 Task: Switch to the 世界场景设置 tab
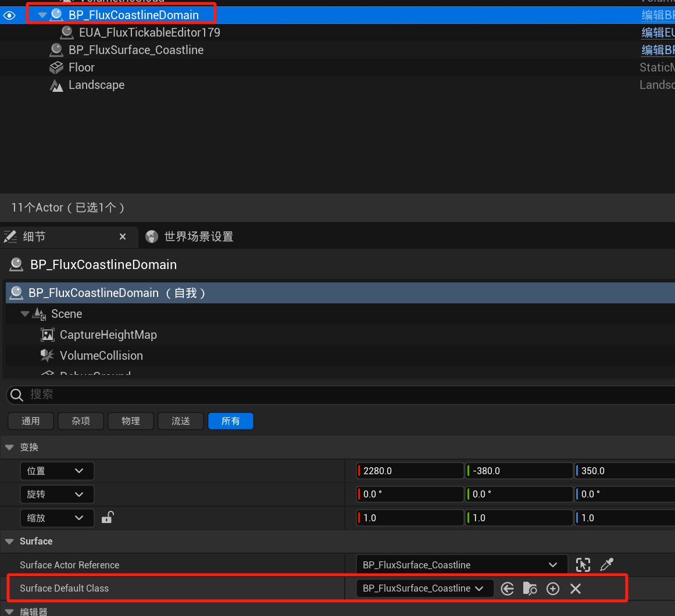pos(198,237)
